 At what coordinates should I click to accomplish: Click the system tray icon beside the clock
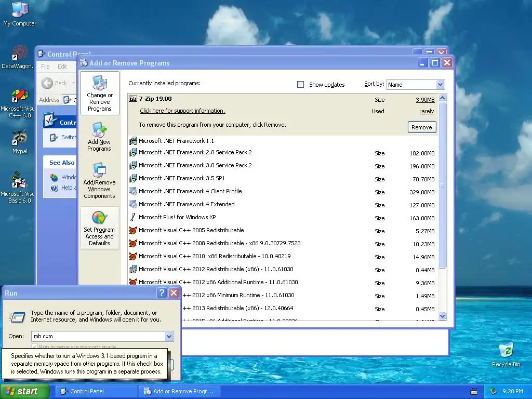pyautogui.click(x=493, y=391)
